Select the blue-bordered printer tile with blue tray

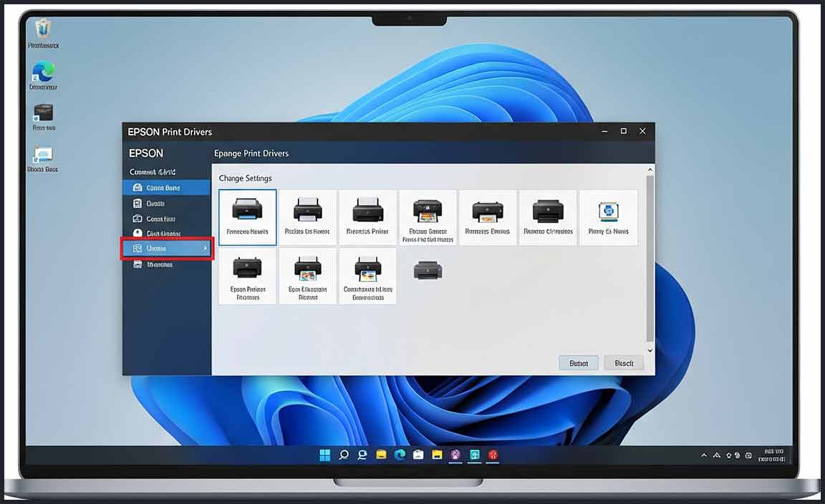[247, 217]
